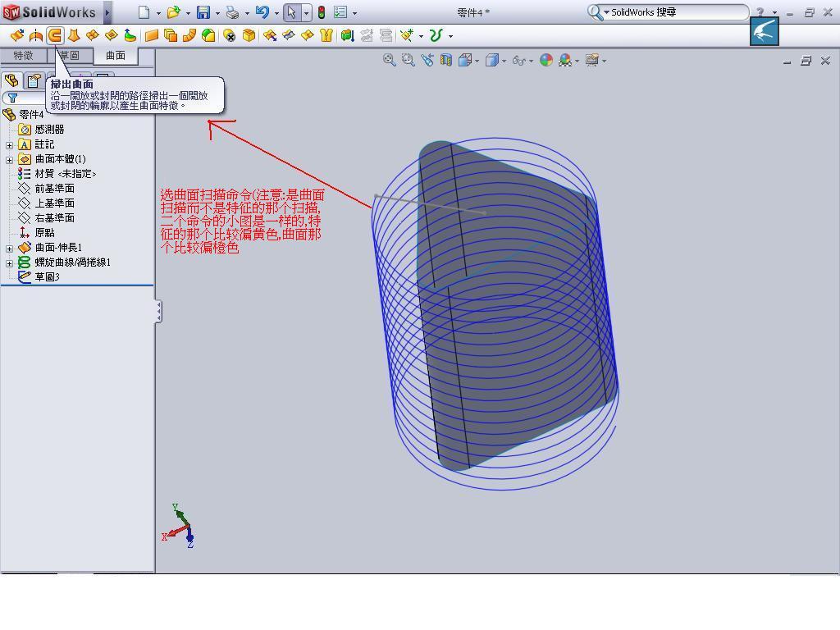Expand the 曲面-伸長1 feature node
Image resolution: width=840 pixels, height=630 pixels.
[x=9, y=249]
